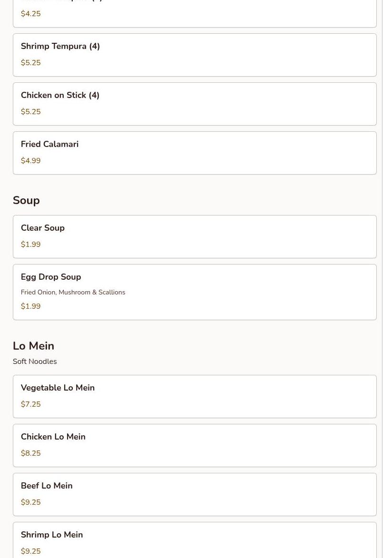Click the Soup section heading
This screenshot has height=558, width=392.
coord(26,200)
